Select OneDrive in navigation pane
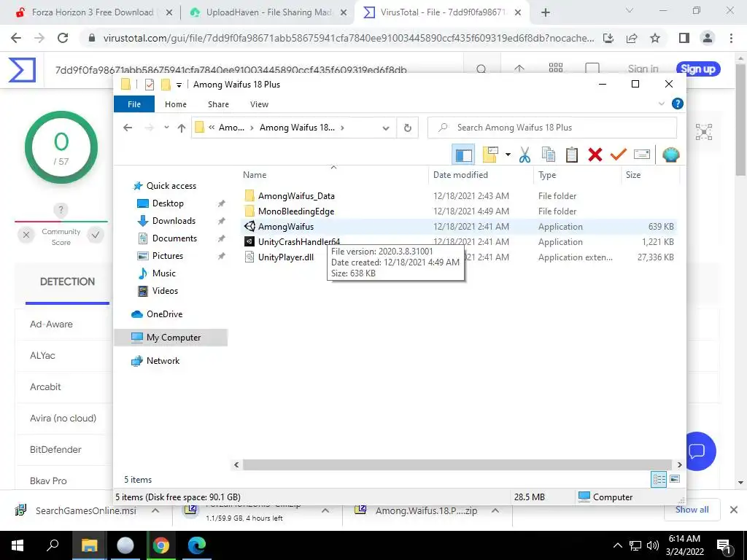The width and height of the screenshot is (747, 560). 164,314
